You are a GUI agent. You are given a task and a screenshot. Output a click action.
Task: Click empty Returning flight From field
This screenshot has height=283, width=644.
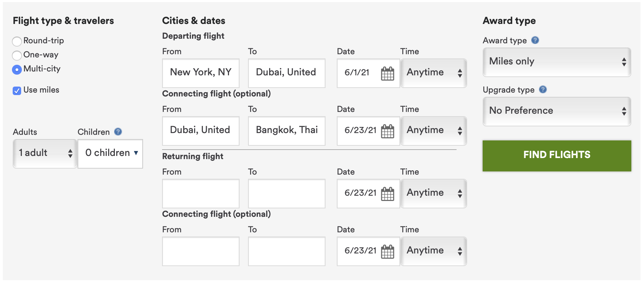pos(201,194)
